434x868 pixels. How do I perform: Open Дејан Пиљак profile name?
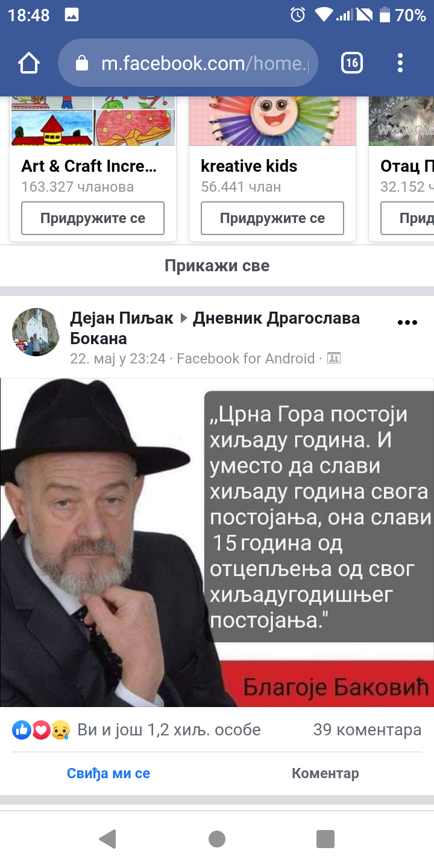pyautogui.click(x=122, y=318)
